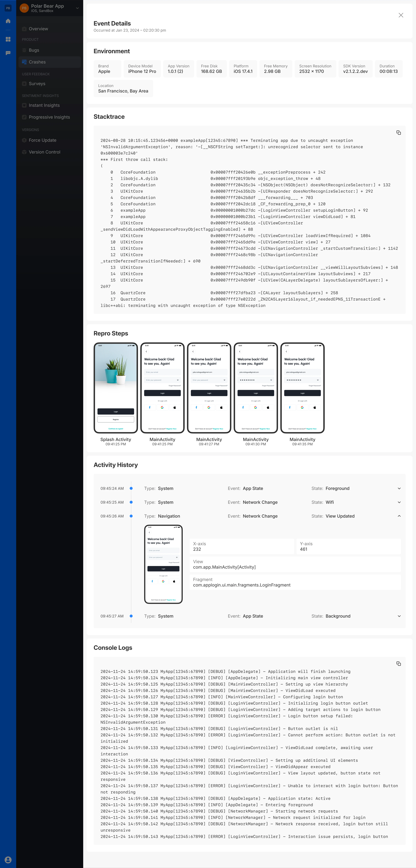
Task: Click the Instant Insights sidebar icon
Action: point(24,105)
